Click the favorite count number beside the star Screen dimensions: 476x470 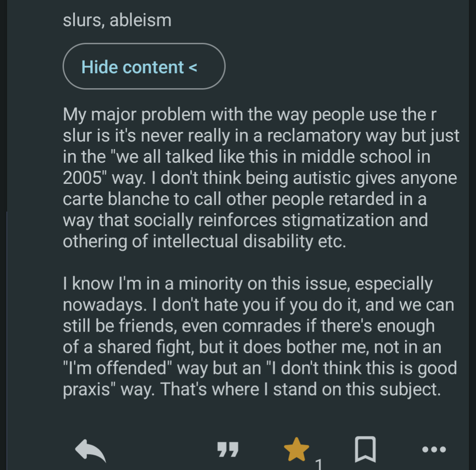[x=319, y=464]
